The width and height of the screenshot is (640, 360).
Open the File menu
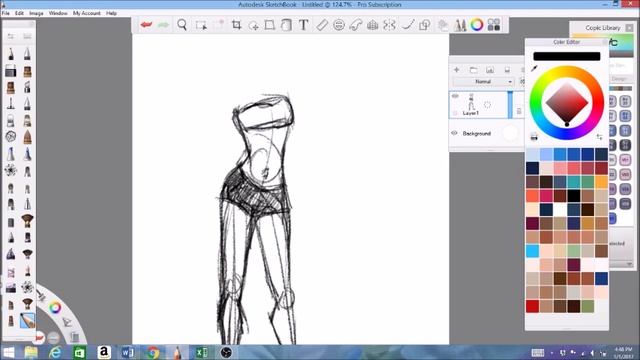pyautogui.click(x=6, y=13)
